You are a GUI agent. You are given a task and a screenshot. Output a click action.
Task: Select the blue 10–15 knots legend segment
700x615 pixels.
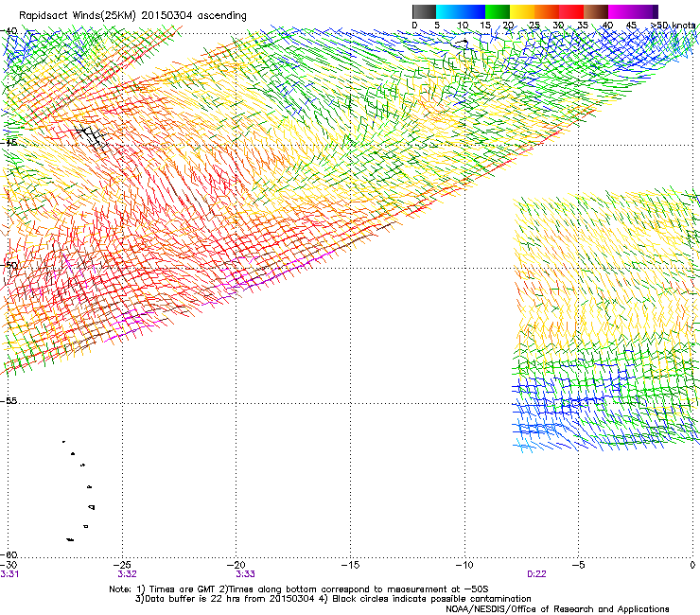(x=472, y=11)
